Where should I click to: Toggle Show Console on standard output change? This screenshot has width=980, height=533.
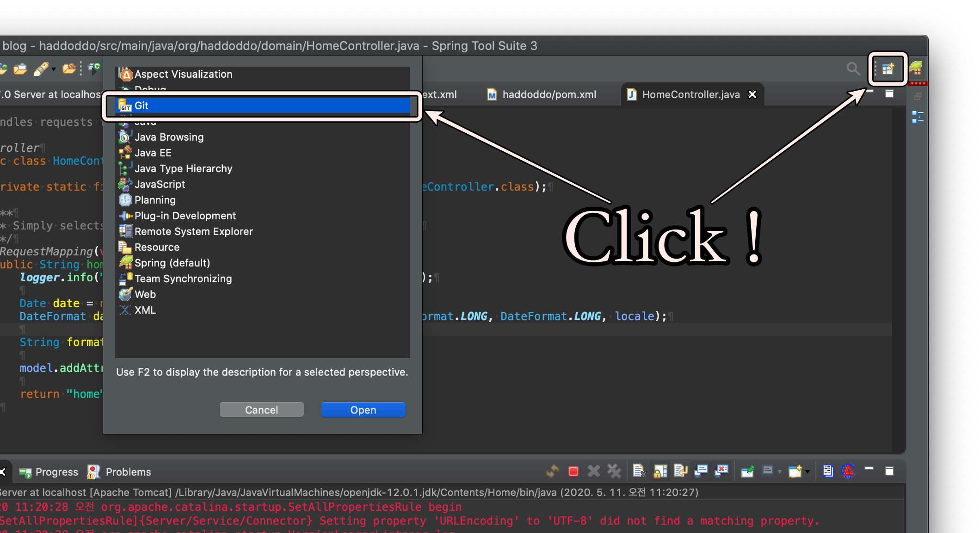[x=701, y=471]
